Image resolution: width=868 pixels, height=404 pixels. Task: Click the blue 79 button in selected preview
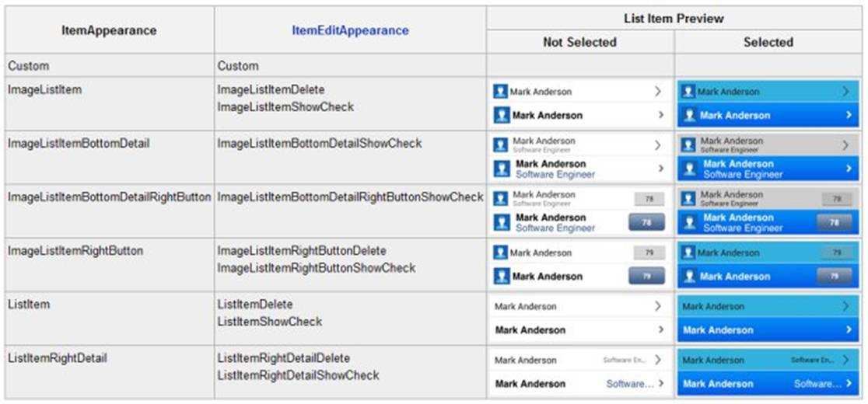pyautogui.click(x=835, y=276)
